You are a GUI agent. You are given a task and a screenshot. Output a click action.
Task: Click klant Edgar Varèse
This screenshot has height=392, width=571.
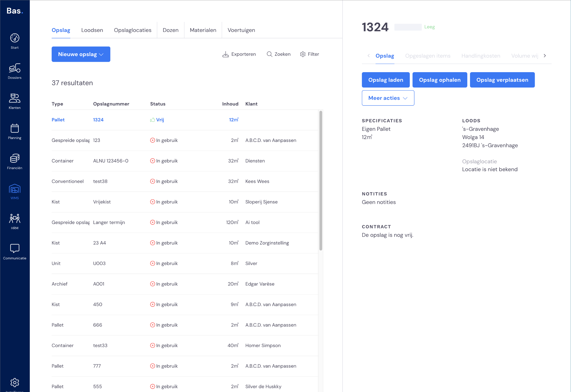coord(260,284)
